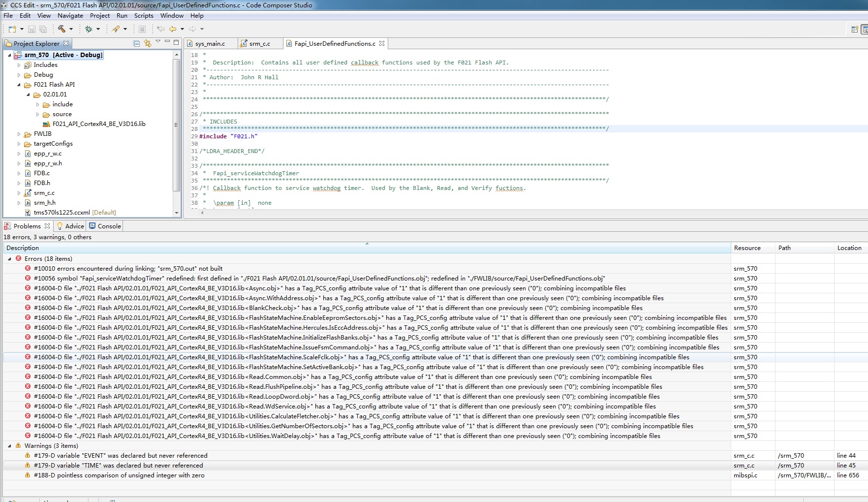This screenshot has height=502, width=868.
Task: Click the Search flashlight icon
Action: tap(116, 29)
